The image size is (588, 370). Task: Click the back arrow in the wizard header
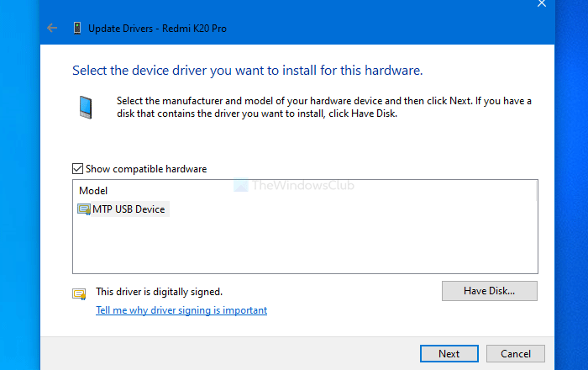pos(52,28)
